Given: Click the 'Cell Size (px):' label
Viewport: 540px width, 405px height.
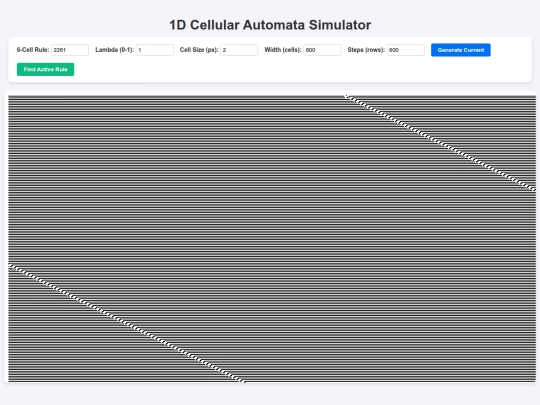Looking at the screenshot, I should click(x=199, y=50).
